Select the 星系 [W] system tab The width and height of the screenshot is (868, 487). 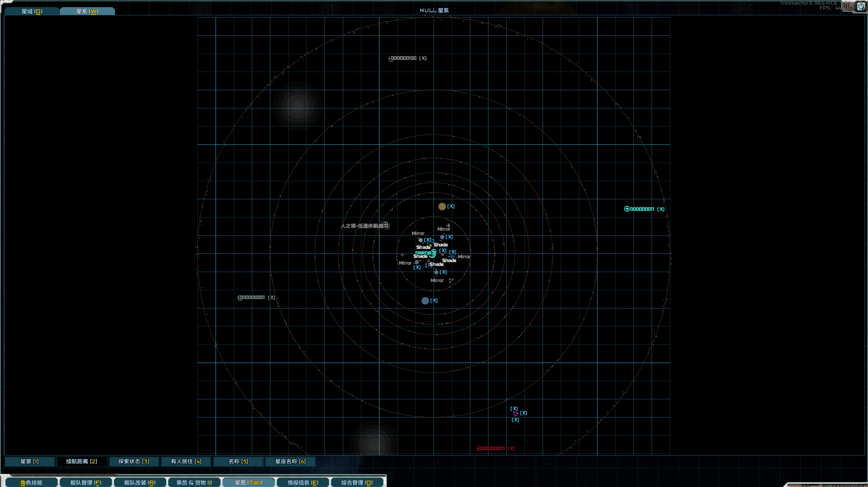coord(87,11)
